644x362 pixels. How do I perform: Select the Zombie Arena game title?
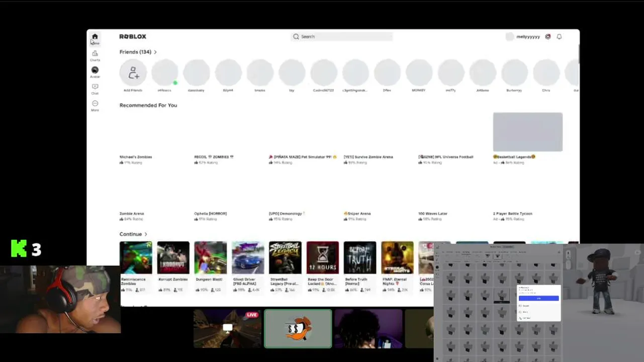132,214
